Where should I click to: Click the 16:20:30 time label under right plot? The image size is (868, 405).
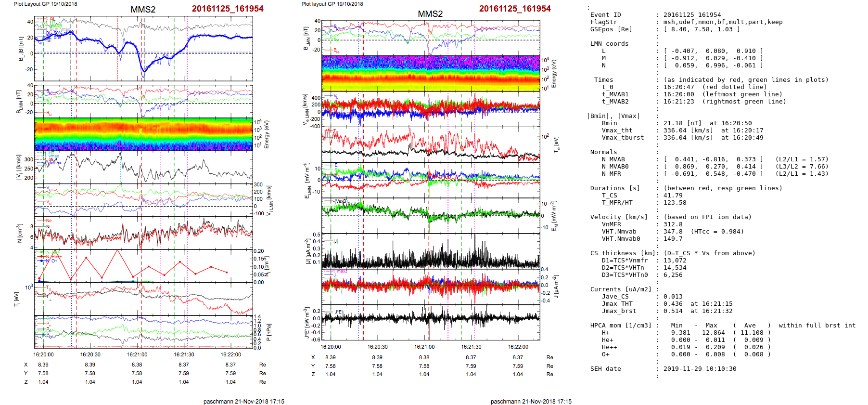tap(377, 347)
